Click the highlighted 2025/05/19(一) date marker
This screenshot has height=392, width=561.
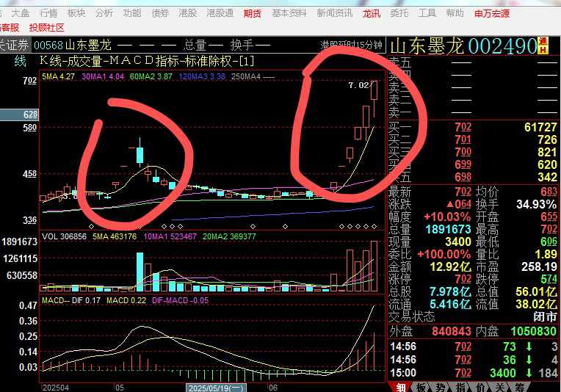pyautogui.click(x=216, y=388)
